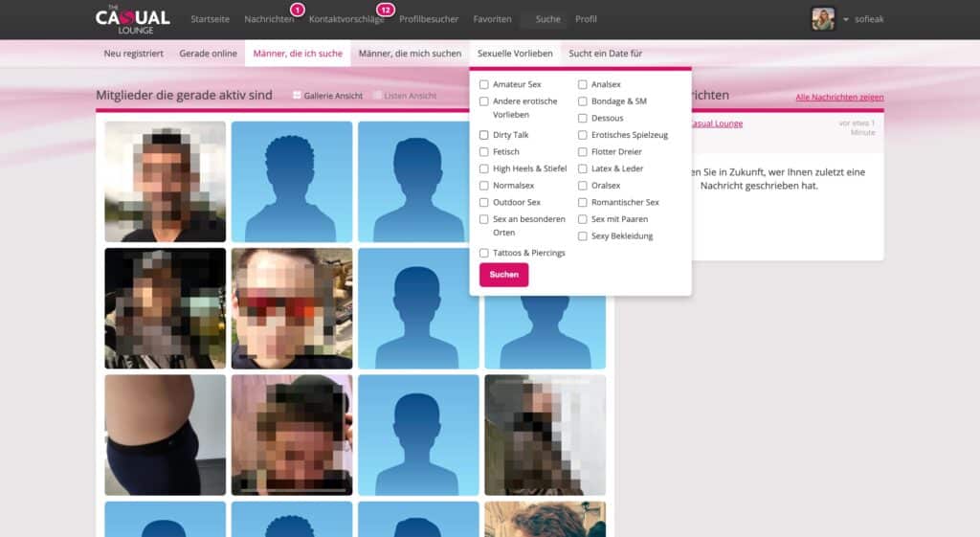980x537 pixels.
Task: Open member photo with red sunglasses
Action: tap(292, 308)
